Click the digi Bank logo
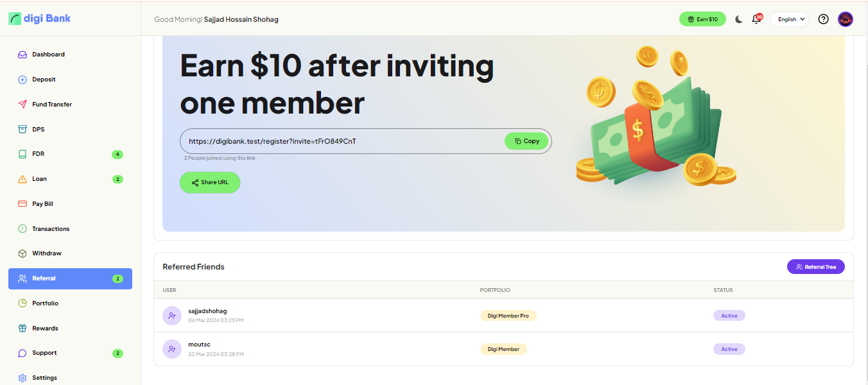Viewport: 868px width, 385px height. [x=40, y=19]
